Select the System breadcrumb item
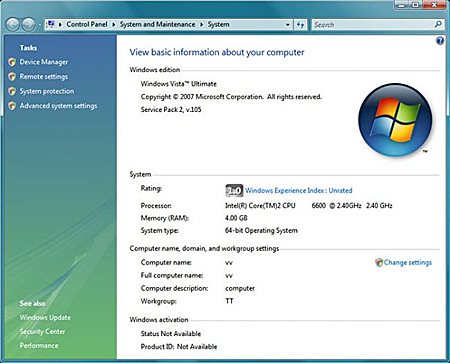Image resolution: width=450 pixels, height=363 pixels. click(218, 24)
